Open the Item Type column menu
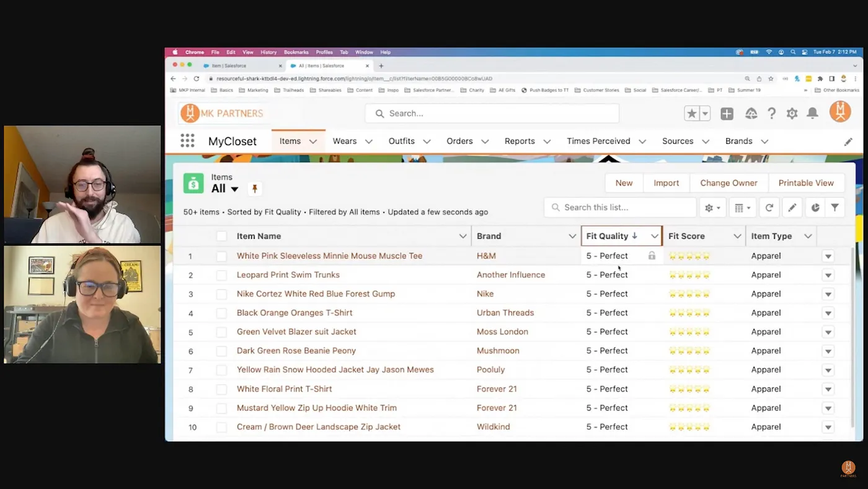 point(808,236)
